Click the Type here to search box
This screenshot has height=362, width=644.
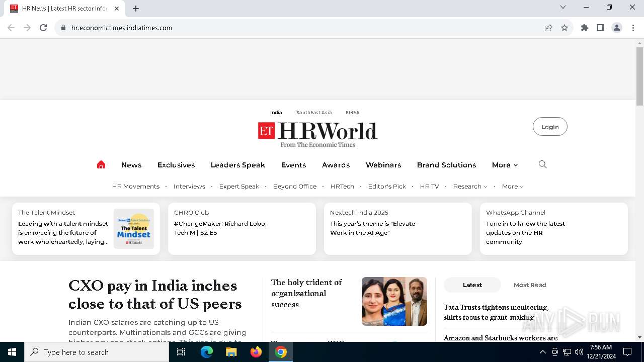coord(97,352)
